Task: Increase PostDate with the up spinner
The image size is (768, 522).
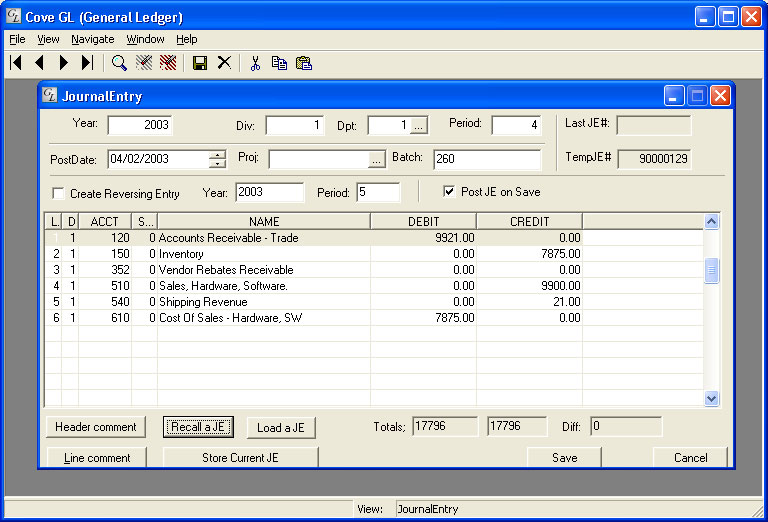Action: pos(217,155)
